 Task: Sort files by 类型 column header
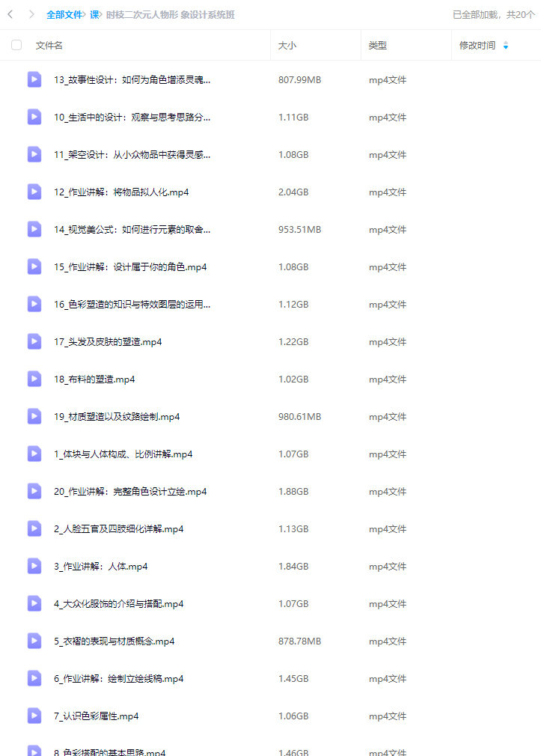pos(378,46)
